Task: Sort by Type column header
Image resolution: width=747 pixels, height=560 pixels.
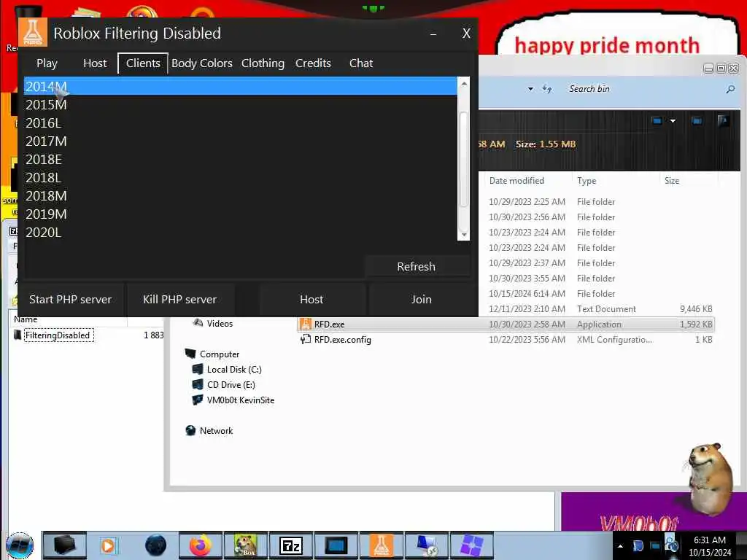Action: tap(616, 181)
